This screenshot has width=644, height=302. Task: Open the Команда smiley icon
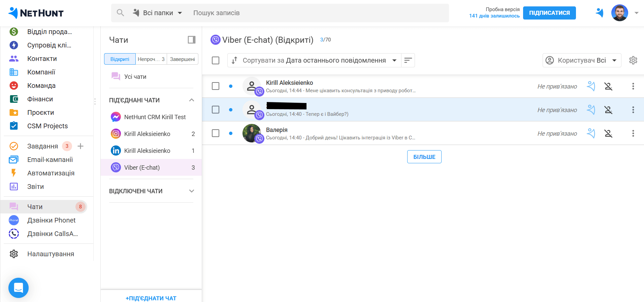point(14,86)
